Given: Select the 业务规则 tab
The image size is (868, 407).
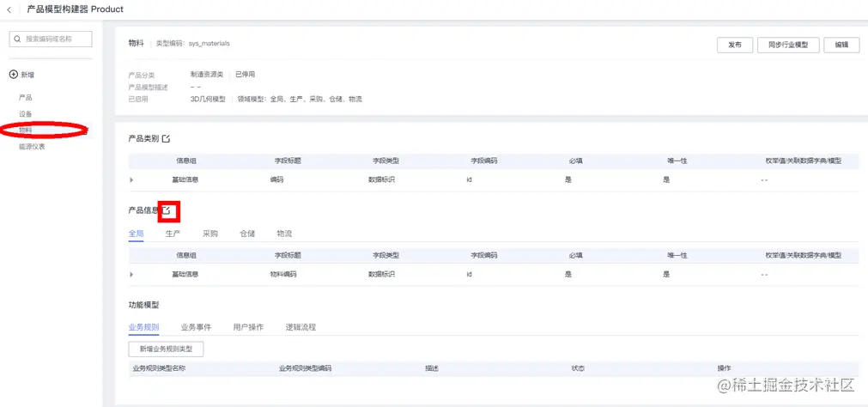Looking at the screenshot, I should 143,327.
